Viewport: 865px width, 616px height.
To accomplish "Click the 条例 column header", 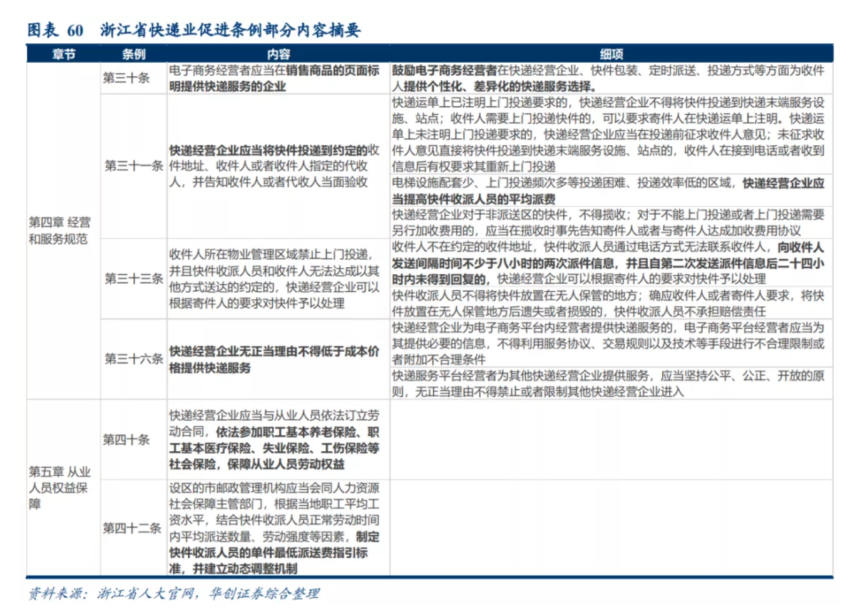I will [x=133, y=54].
